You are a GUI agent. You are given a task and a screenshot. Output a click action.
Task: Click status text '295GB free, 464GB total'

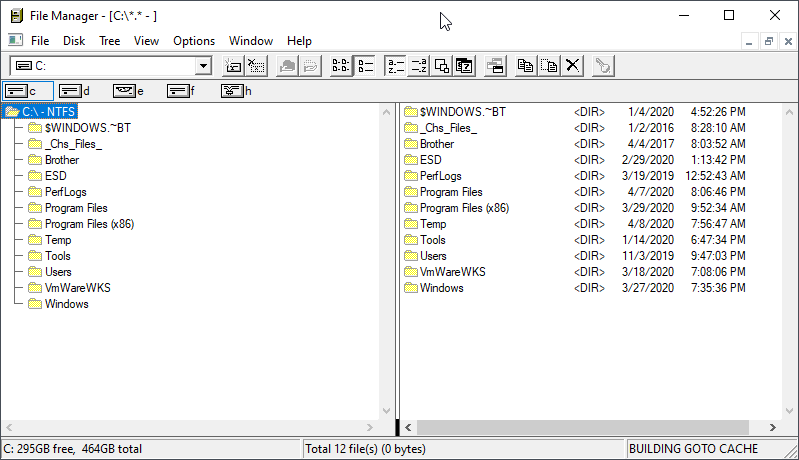pos(79,449)
